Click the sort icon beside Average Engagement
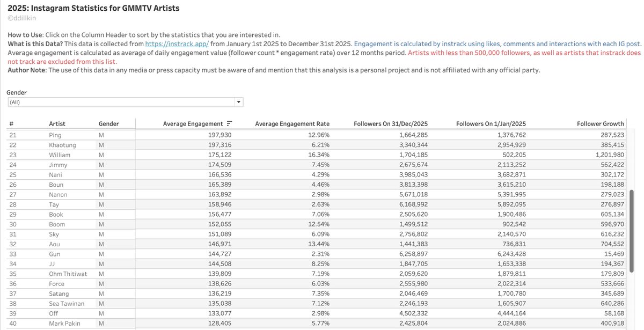644x330 pixels. coord(229,124)
